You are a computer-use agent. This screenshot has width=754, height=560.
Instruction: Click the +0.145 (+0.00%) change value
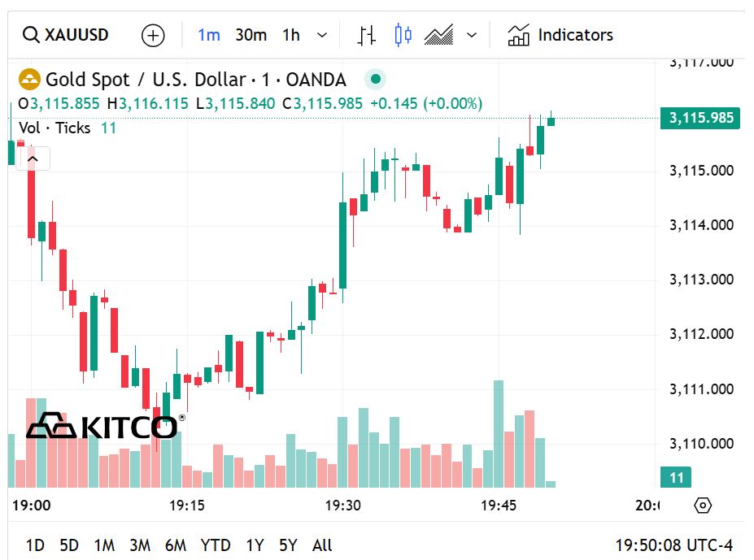(x=426, y=103)
